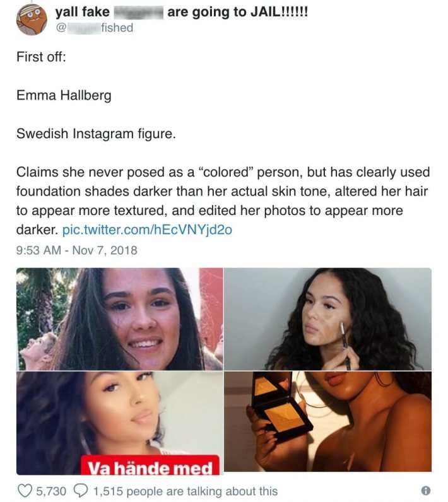Click the info icon beside the counts
This screenshot has width=448, height=502.
point(425,490)
